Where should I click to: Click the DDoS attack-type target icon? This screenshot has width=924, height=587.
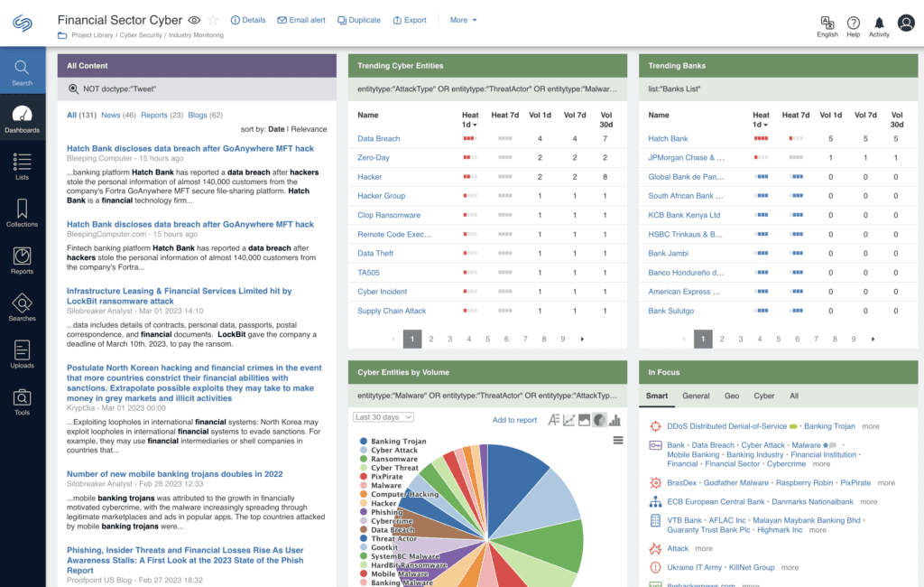(655, 426)
